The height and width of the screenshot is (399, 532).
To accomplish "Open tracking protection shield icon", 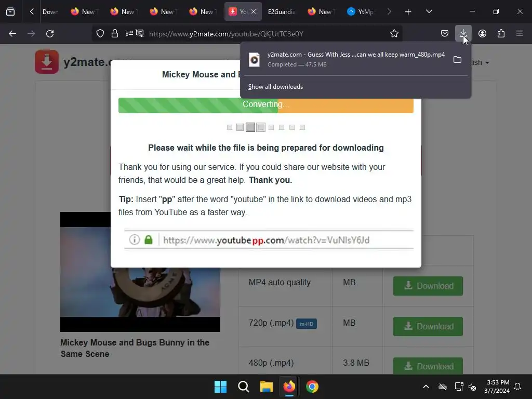I will (x=100, y=33).
